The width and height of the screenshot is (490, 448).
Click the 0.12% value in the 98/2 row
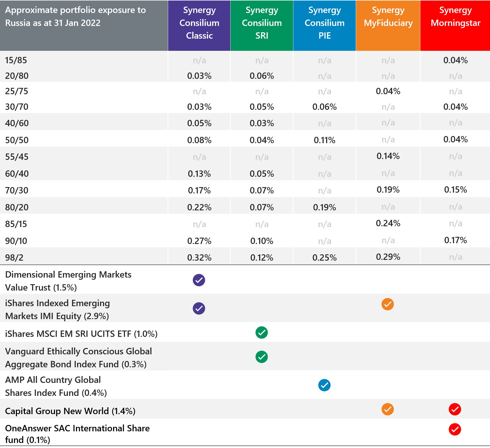(x=262, y=258)
